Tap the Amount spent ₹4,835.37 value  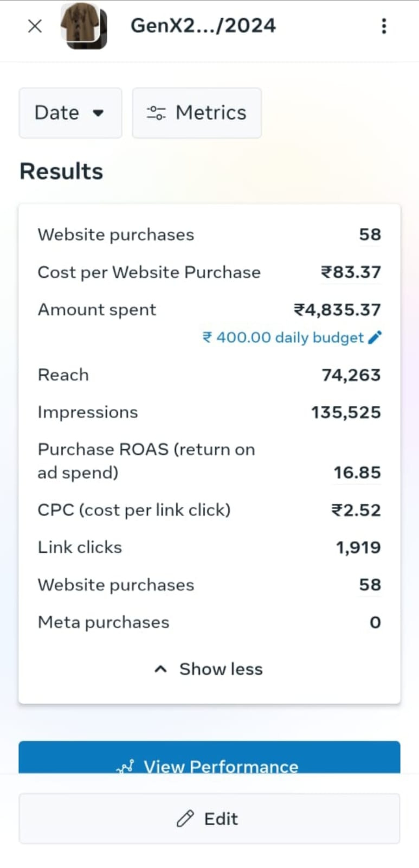[337, 310]
